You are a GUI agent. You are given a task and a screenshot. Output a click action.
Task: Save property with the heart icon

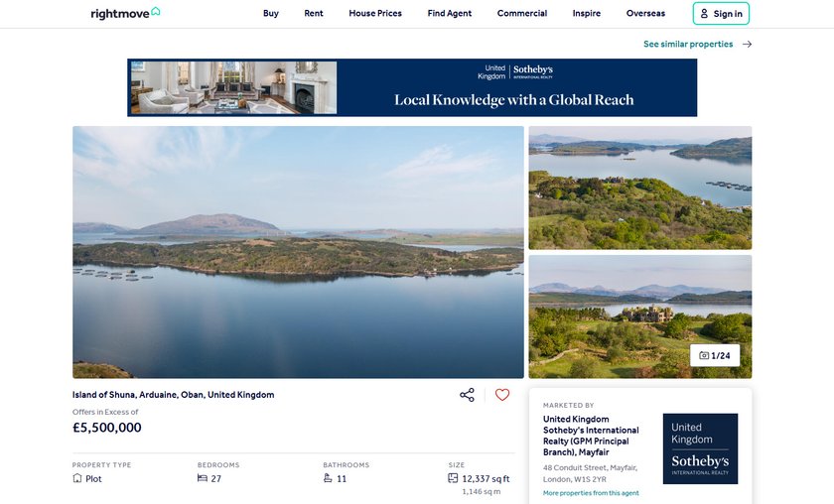(x=502, y=395)
